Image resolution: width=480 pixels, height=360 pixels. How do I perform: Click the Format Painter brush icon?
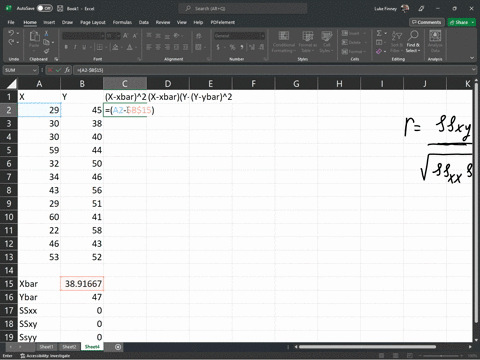pos(46,51)
